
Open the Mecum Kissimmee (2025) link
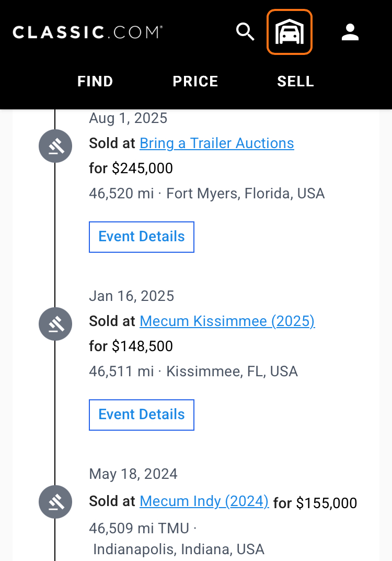pyautogui.click(x=227, y=321)
